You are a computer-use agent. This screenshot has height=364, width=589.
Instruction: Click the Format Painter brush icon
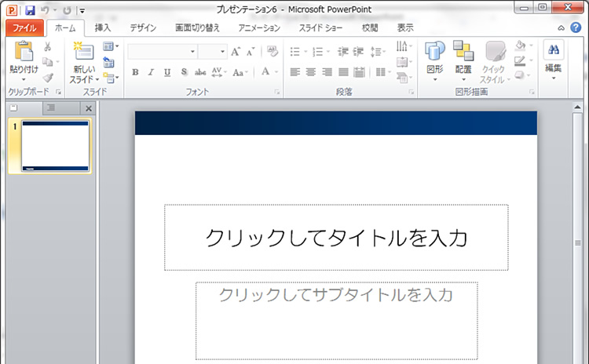point(49,77)
